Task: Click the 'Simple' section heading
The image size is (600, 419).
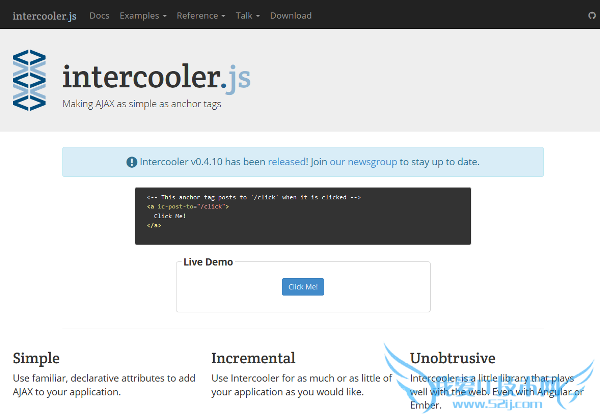Action: click(36, 359)
